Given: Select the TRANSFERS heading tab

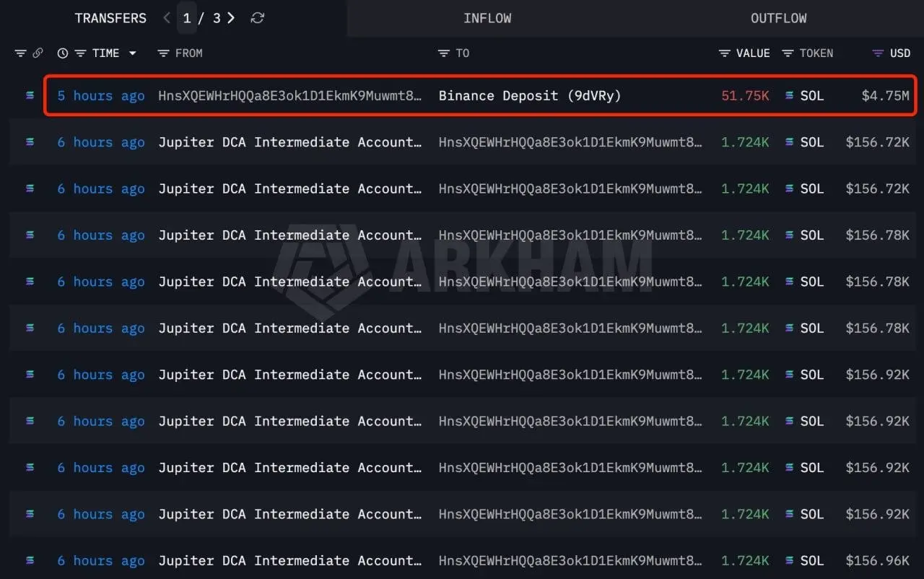Looking at the screenshot, I should click(110, 18).
